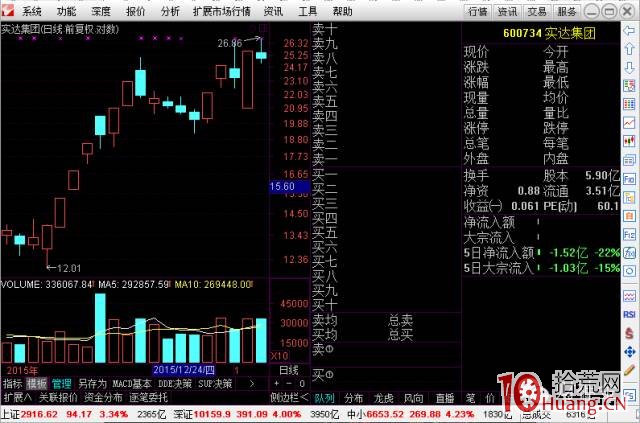The image size is (640, 423).
Task: Open the 工具 menu
Action: click(308, 11)
